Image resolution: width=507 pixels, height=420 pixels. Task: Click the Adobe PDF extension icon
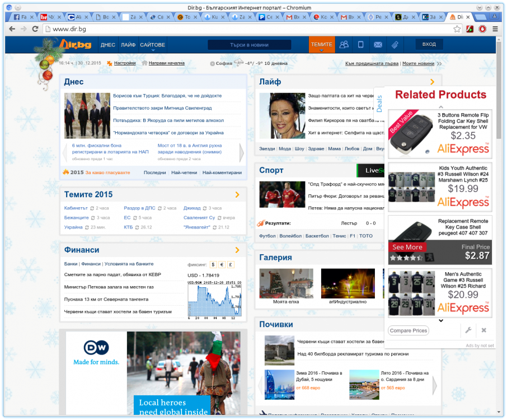click(x=470, y=29)
